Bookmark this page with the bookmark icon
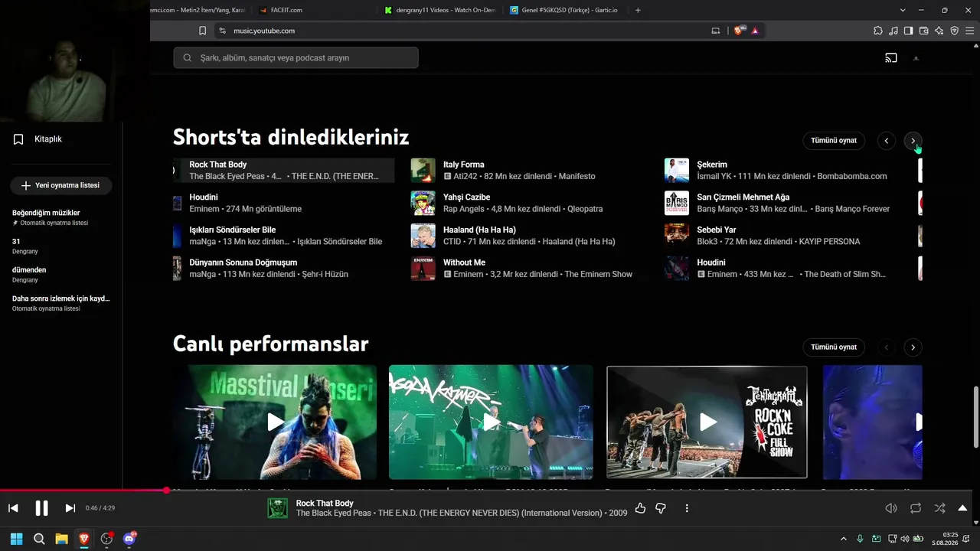 (x=202, y=31)
